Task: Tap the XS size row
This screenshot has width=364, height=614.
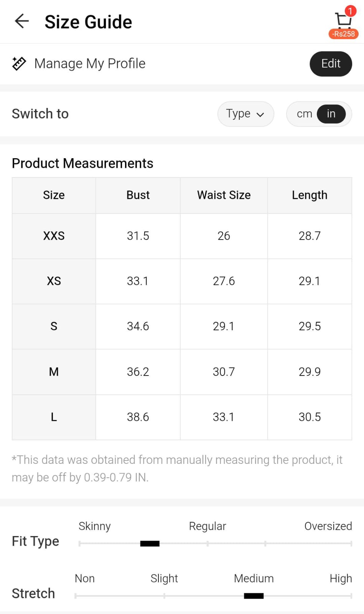Action: tap(54, 281)
